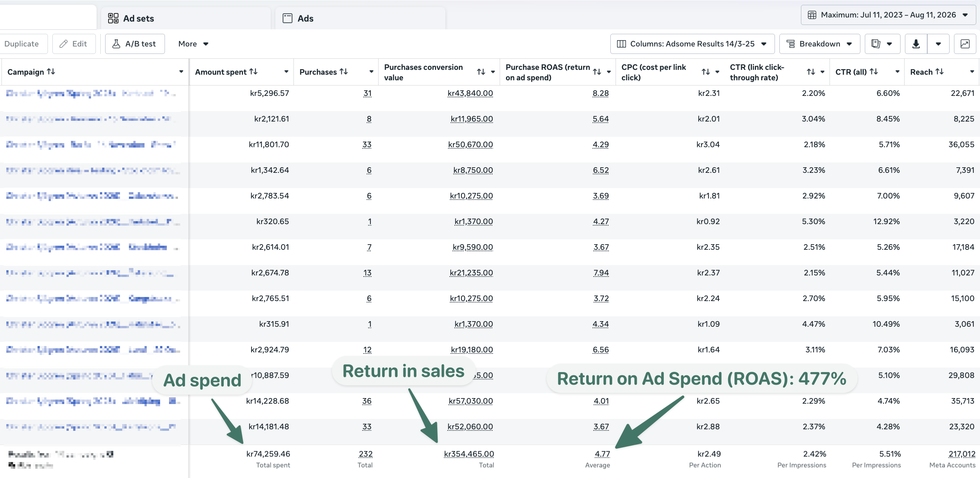Open the Breakdown dropdown
Viewport: 980px width, 478px height.
[820, 44]
